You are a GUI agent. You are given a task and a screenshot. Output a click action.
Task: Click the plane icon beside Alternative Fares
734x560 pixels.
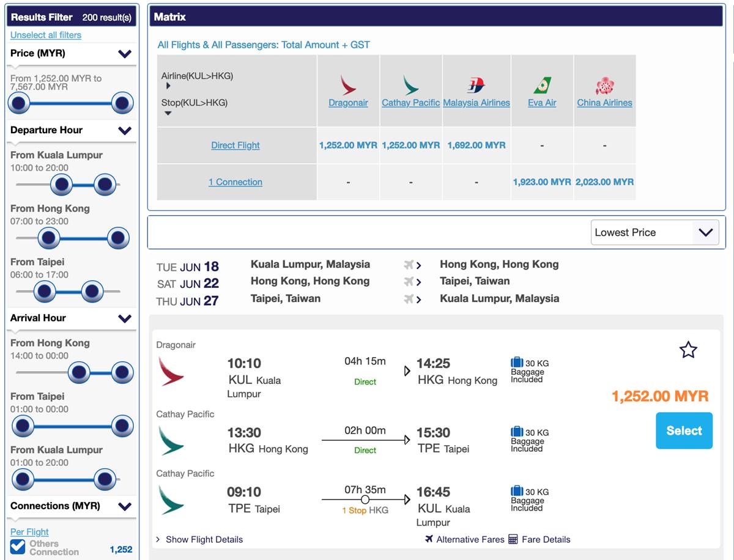[429, 539]
